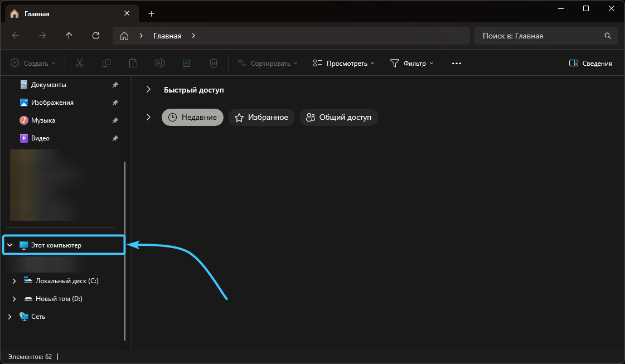This screenshot has height=364, width=625.
Task: Open the Фильтр dropdown menu
Action: [411, 64]
